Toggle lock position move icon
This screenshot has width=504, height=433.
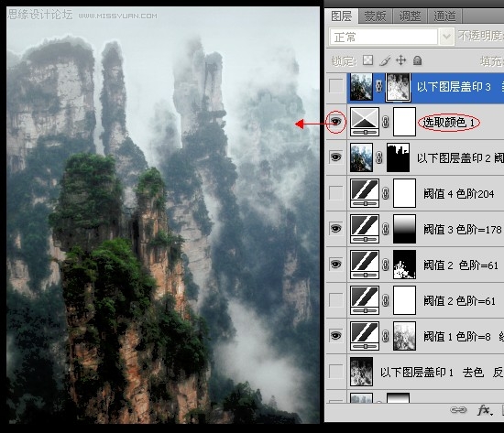click(x=400, y=60)
